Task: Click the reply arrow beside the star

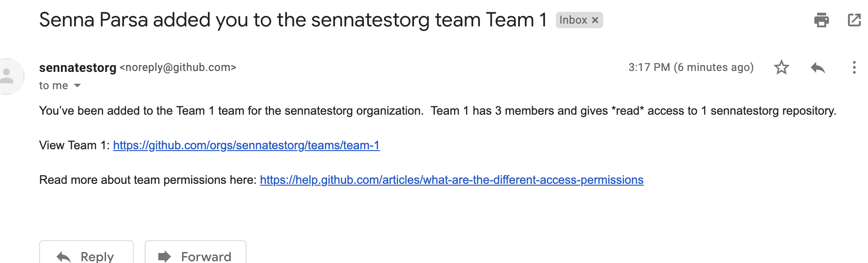Action: click(x=818, y=67)
